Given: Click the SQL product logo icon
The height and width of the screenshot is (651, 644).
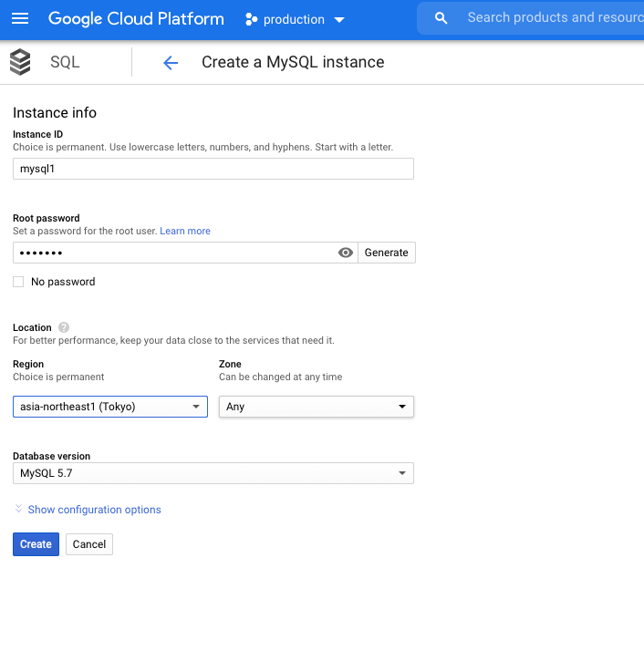Looking at the screenshot, I should click(20, 62).
